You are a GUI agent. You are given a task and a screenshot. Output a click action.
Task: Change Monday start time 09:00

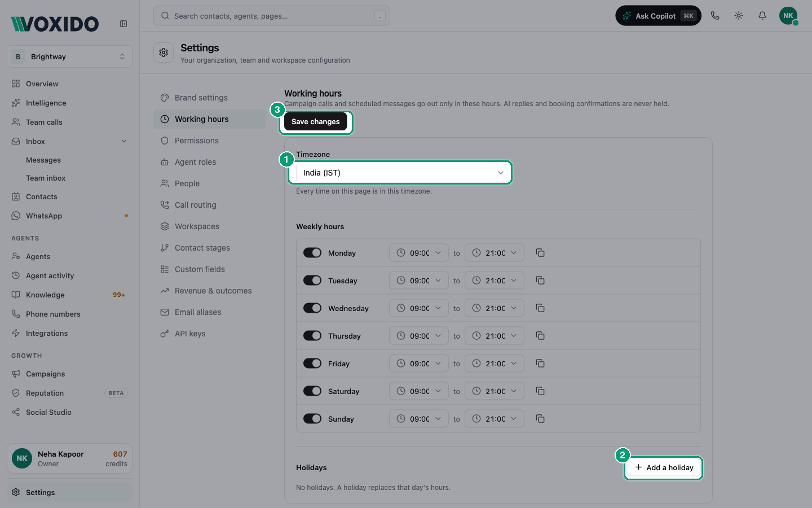(x=419, y=253)
